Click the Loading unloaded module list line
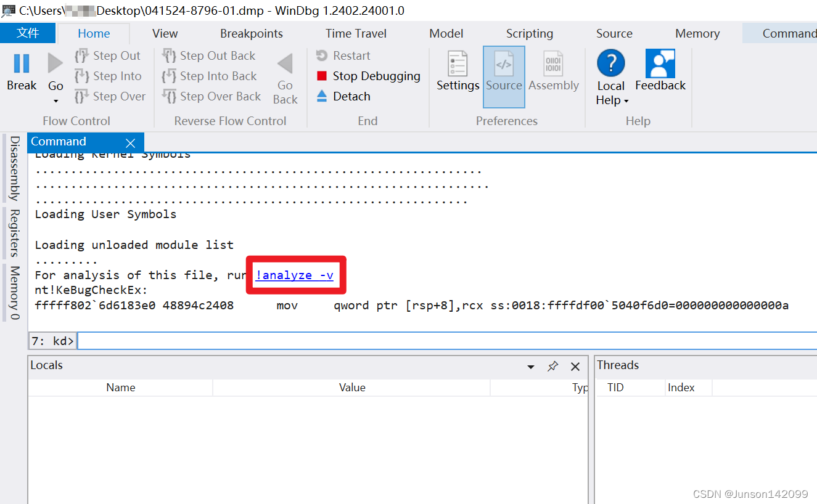The height and width of the screenshot is (504, 817). click(134, 245)
